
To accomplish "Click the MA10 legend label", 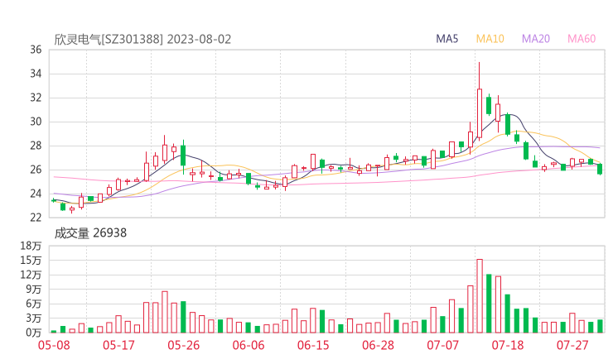I will [490, 39].
